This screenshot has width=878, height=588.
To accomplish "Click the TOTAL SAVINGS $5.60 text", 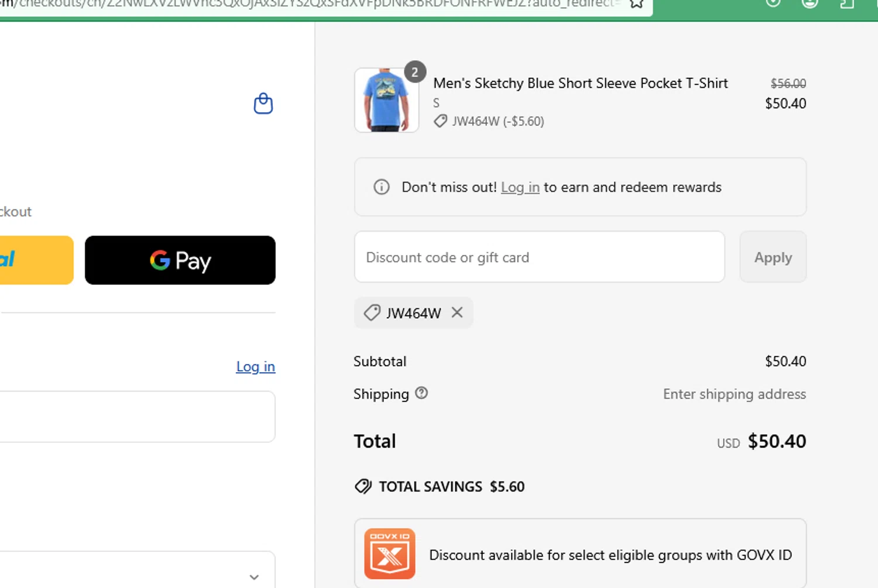I will coord(452,487).
